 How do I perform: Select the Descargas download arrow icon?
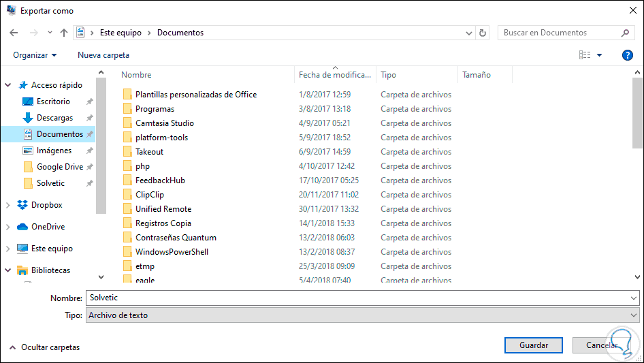click(x=28, y=118)
